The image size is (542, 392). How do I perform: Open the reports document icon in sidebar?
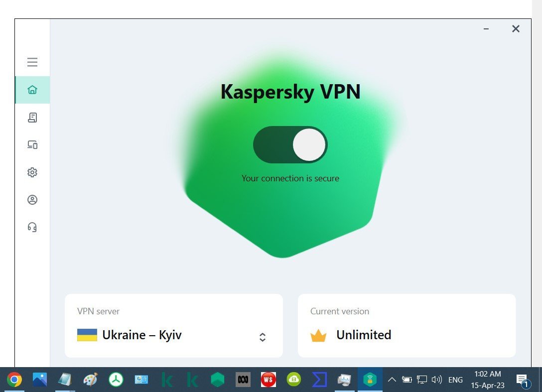pyautogui.click(x=32, y=118)
